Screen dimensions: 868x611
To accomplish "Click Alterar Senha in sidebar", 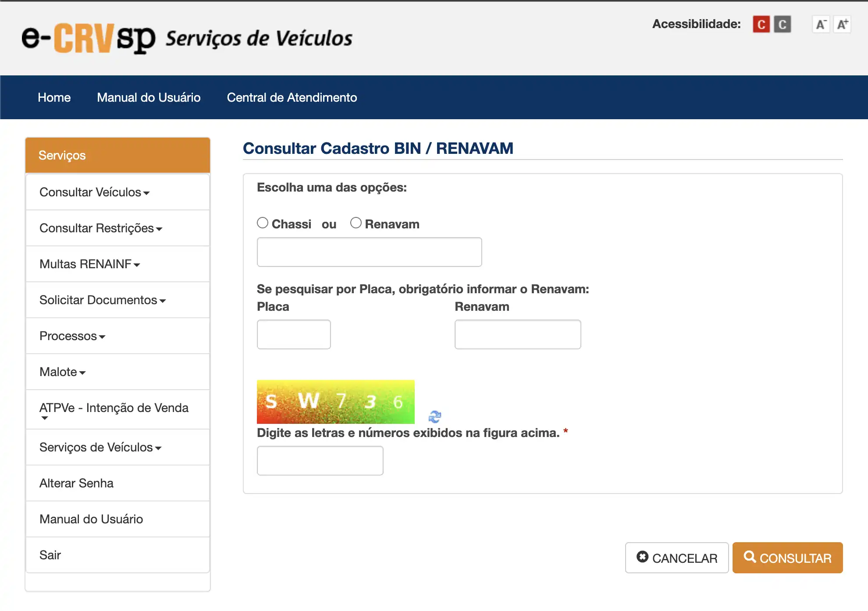I will (76, 483).
